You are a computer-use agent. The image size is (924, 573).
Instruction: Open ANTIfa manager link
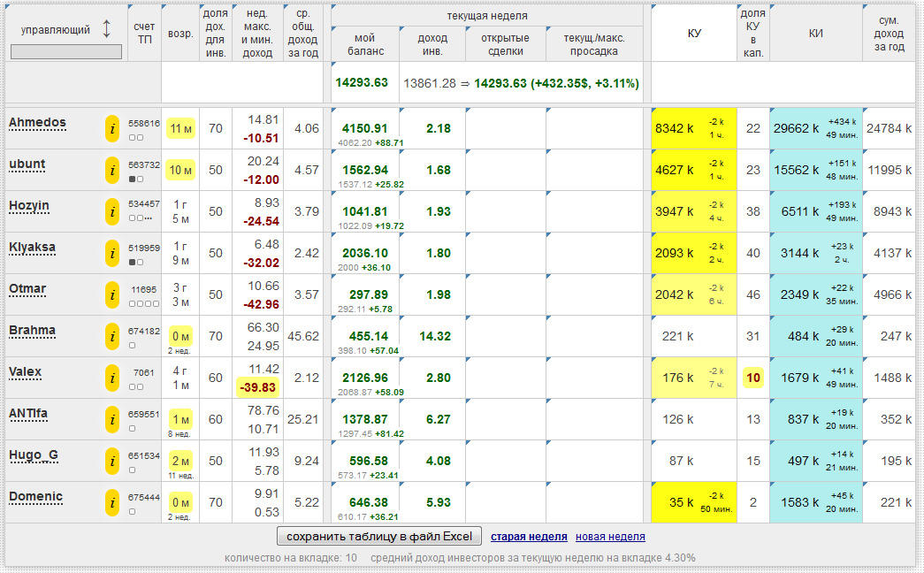[x=27, y=413]
